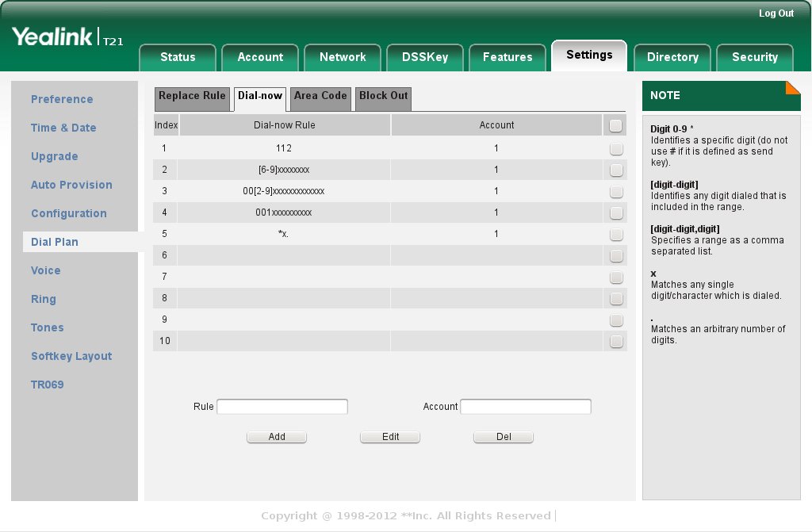Tick the checkbox for rule *x.
The width and height of the screenshot is (812, 532).
616,235
